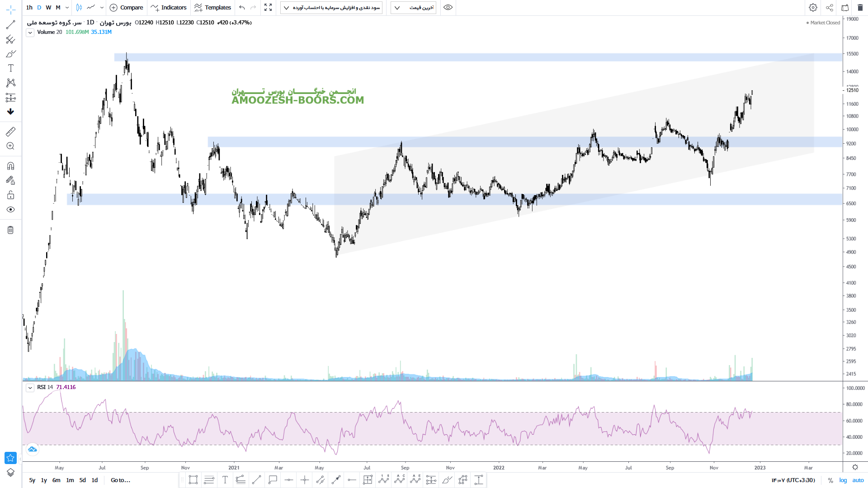Delete all drawings with trash icon
This screenshot has width=868, height=488.
pos(10,230)
